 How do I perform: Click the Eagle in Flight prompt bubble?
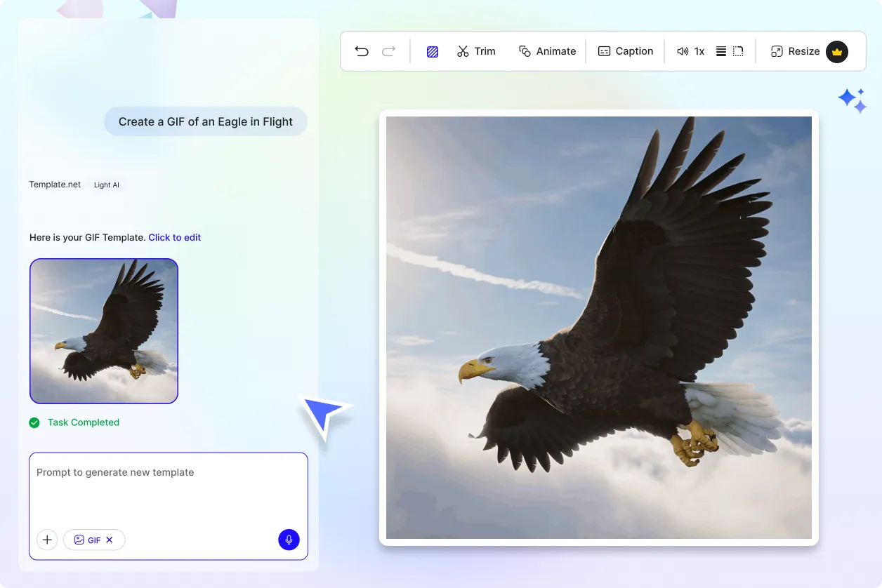[205, 121]
